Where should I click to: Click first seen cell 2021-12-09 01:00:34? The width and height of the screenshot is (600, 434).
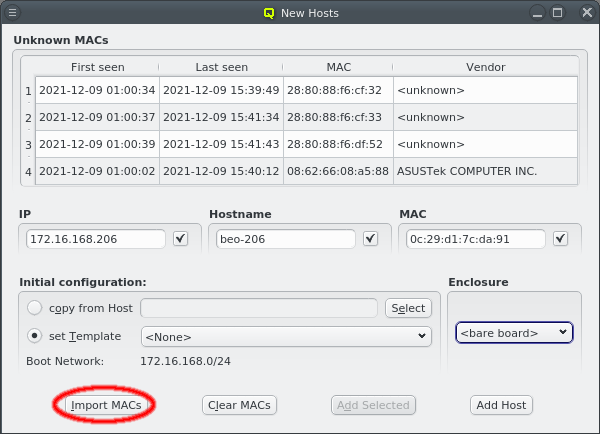[97, 90]
